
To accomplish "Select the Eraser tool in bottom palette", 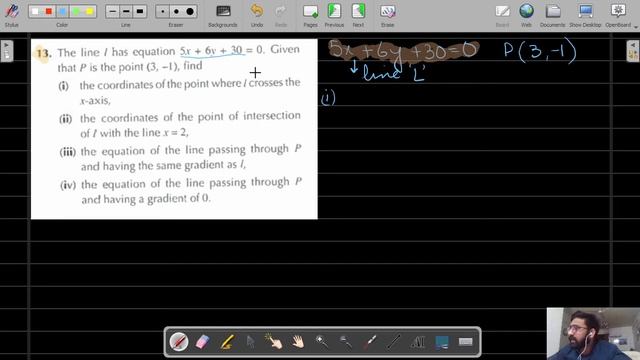I will [x=202, y=342].
